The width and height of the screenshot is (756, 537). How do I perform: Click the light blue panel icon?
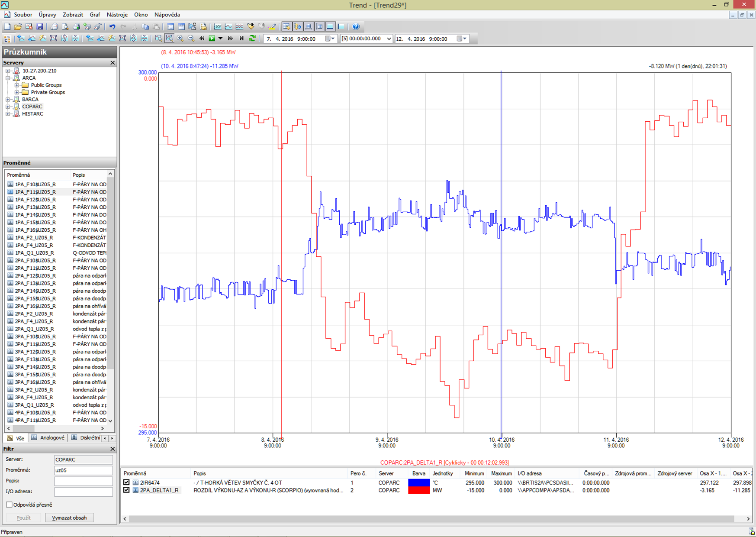[x=341, y=26]
